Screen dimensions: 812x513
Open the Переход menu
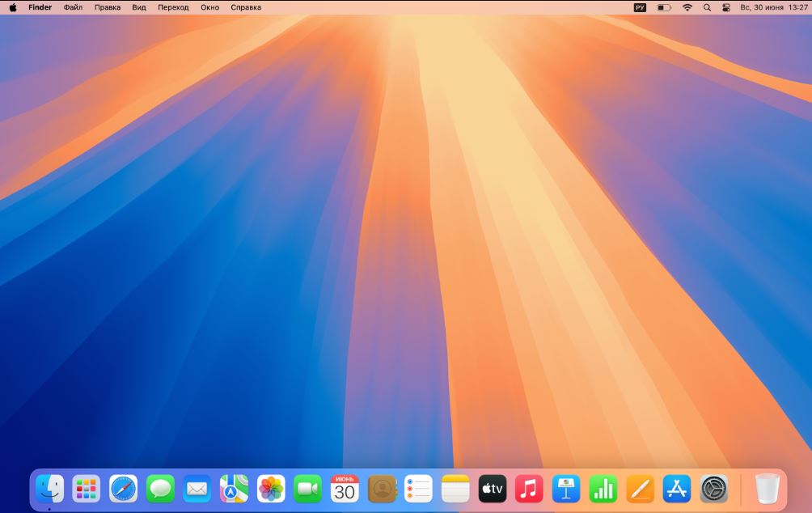[x=175, y=6]
